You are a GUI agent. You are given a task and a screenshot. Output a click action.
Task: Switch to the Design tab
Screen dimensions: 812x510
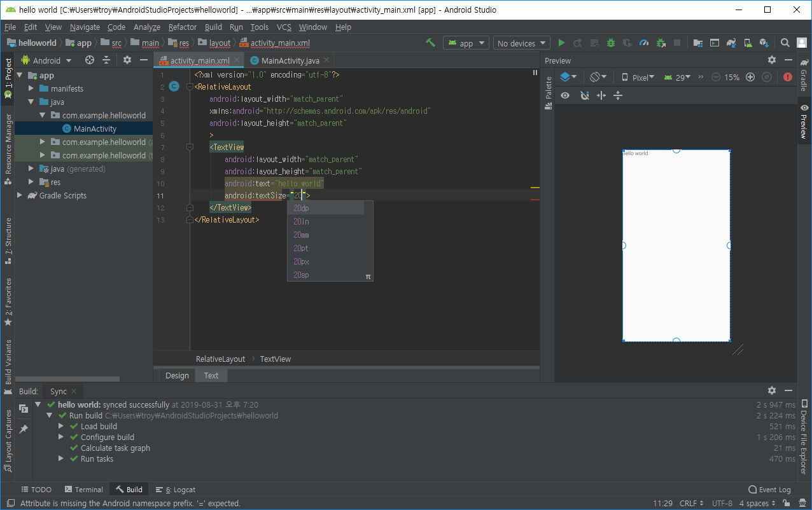(x=177, y=375)
